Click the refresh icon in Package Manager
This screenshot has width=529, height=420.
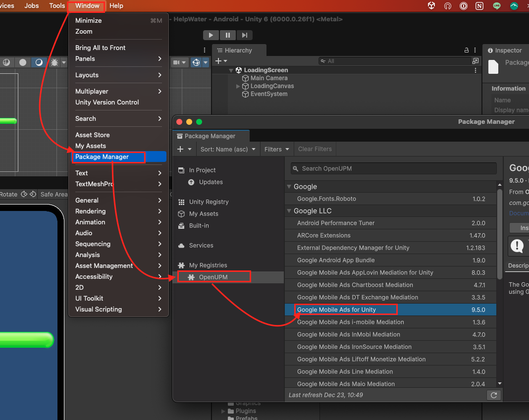(x=493, y=395)
